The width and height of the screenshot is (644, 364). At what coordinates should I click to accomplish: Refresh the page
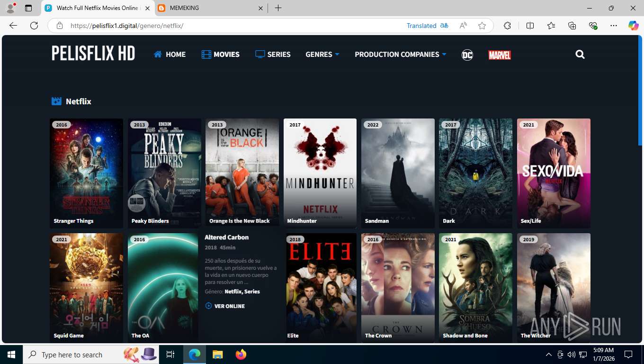[34, 26]
